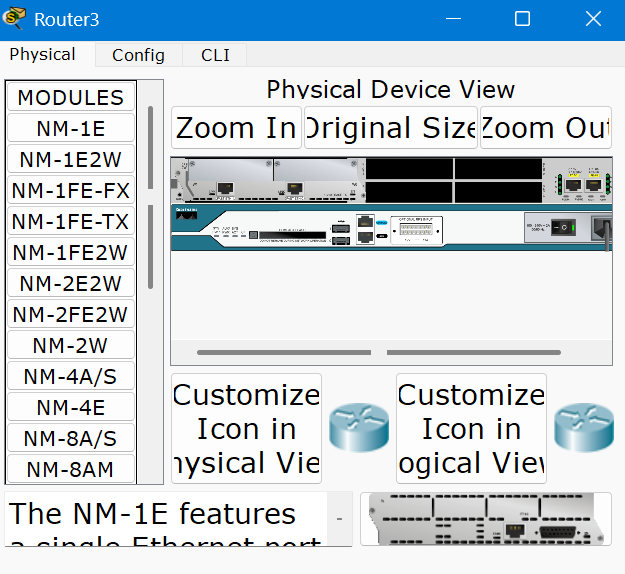Click the Zoom Out button
The height and width of the screenshot is (574, 625).
click(545, 128)
